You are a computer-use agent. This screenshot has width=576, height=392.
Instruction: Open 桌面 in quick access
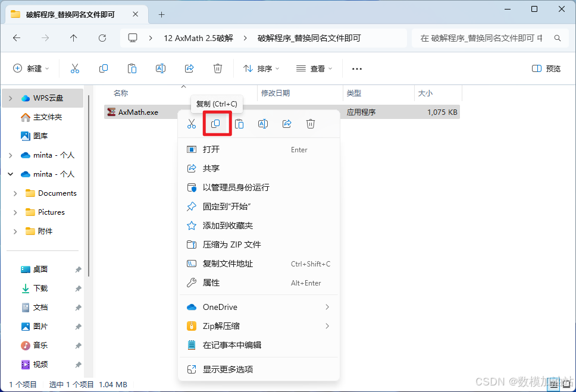[34, 269]
